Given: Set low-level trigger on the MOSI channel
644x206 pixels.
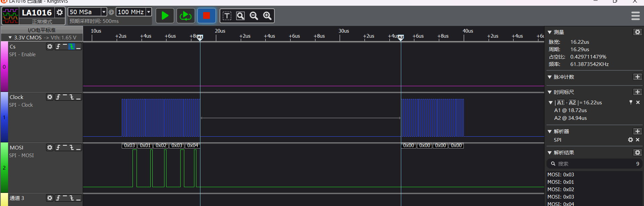Looking at the screenshot, I should click(78, 147).
